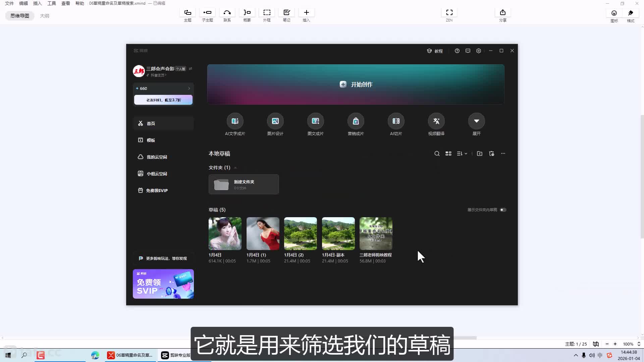Open 图片设计 tool
The width and height of the screenshot is (644, 362).
coord(275,121)
